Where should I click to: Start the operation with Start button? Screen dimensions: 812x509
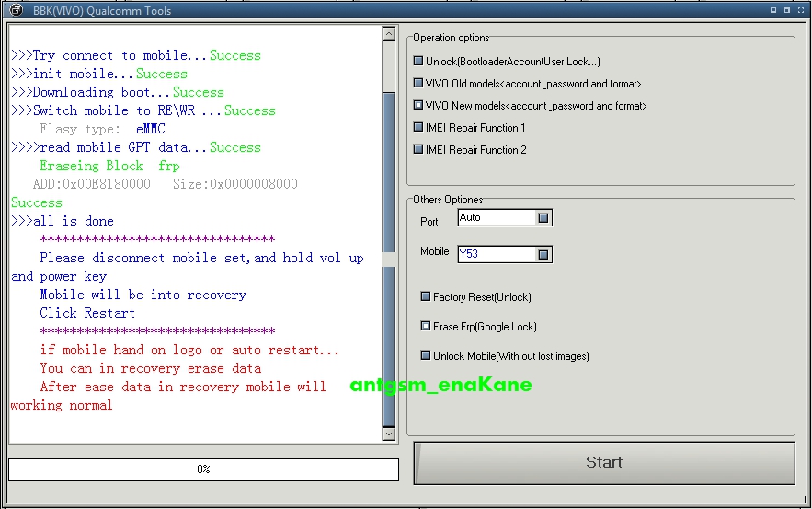tap(604, 462)
